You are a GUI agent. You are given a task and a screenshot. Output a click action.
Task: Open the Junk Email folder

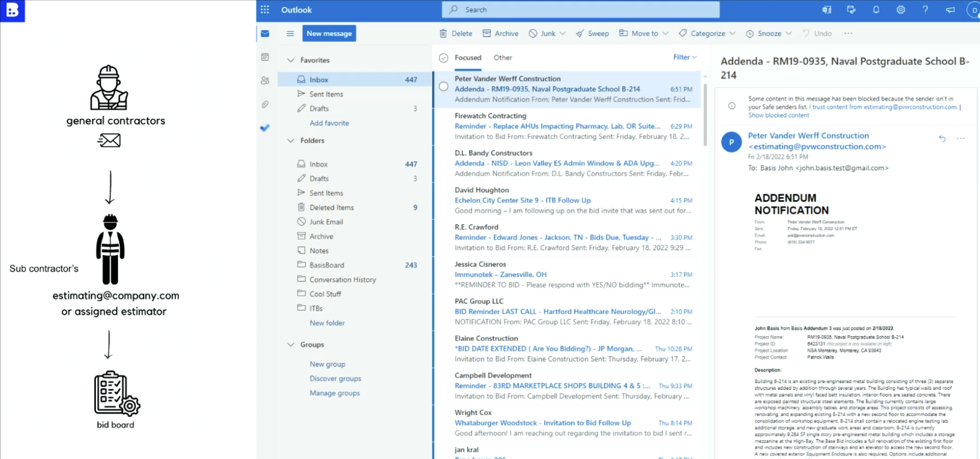tap(355, 222)
